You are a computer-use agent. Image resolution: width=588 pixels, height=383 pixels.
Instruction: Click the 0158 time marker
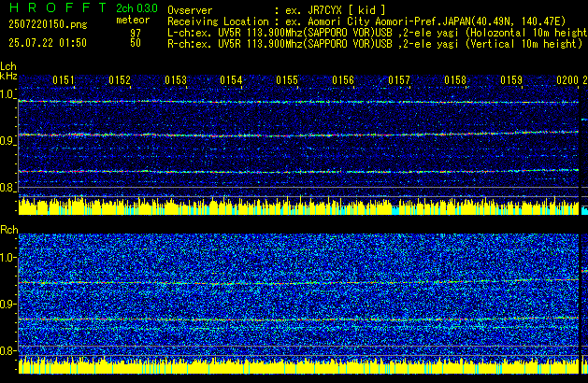point(455,80)
